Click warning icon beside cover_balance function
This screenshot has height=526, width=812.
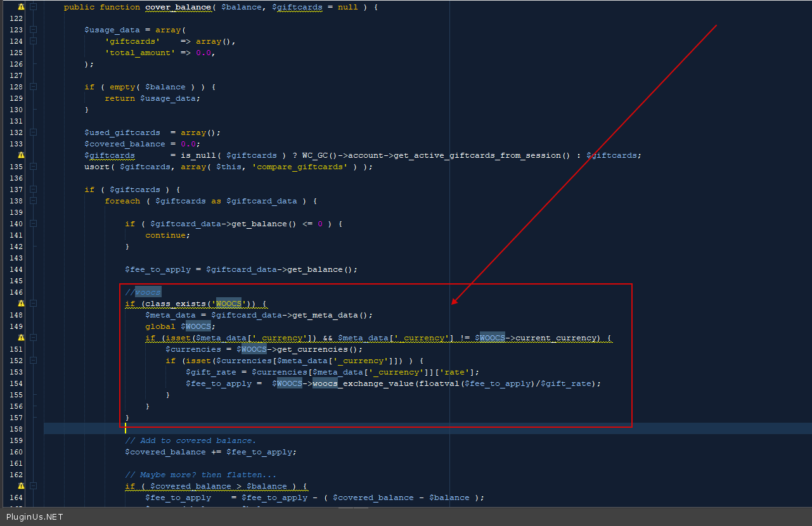21,7
